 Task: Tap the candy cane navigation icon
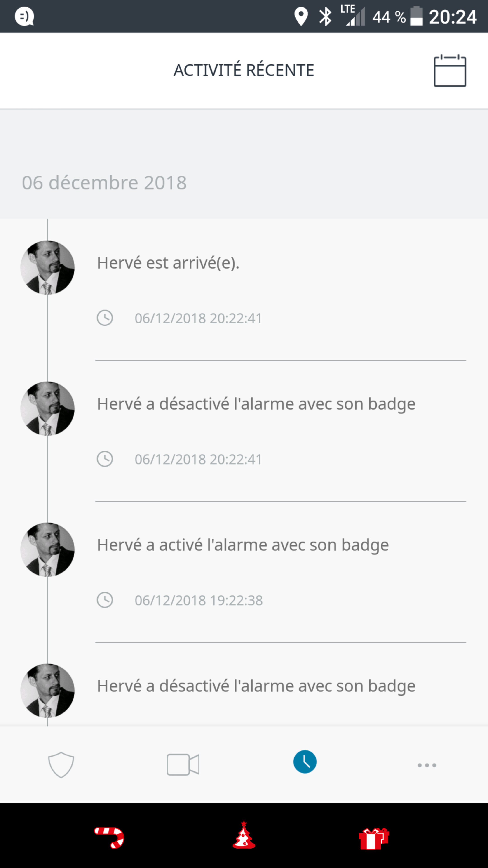109,837
